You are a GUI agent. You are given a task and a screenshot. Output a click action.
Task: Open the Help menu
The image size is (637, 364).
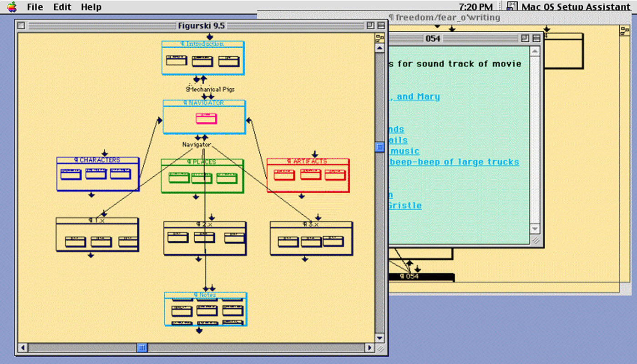pyautogui.click(x=91, y=7)
